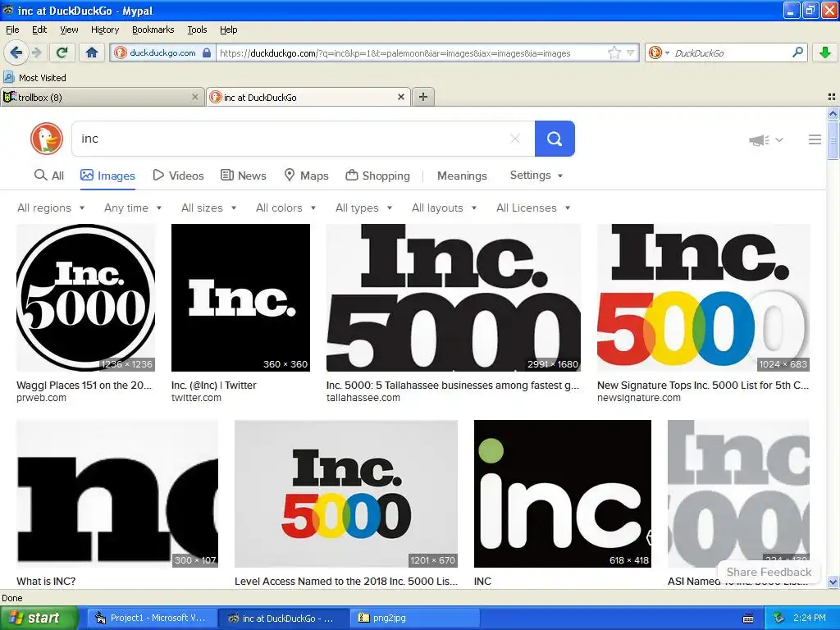Switch to Videos results
Screen dimensions: 840x630
click(178, 176)
